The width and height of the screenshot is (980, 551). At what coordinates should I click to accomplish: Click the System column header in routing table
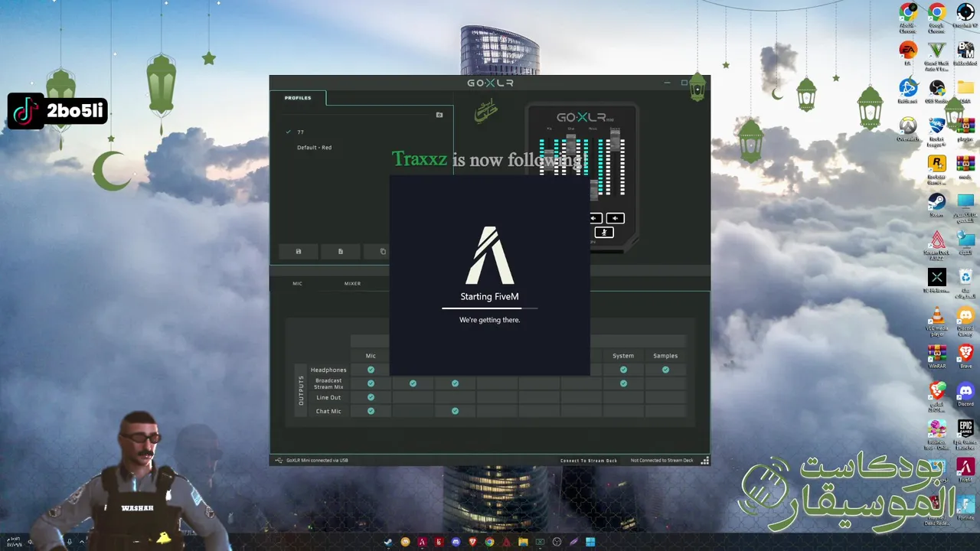click(x=623, y=356)
